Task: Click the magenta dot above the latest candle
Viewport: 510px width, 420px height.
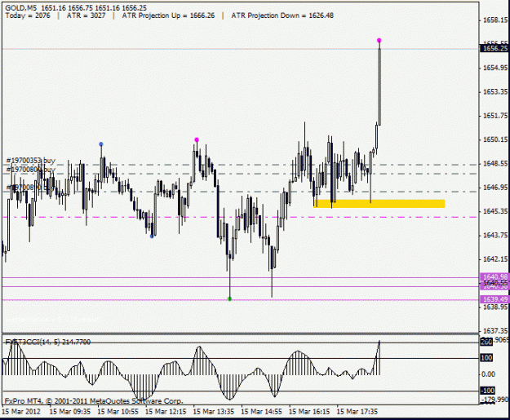Action: 379,40
